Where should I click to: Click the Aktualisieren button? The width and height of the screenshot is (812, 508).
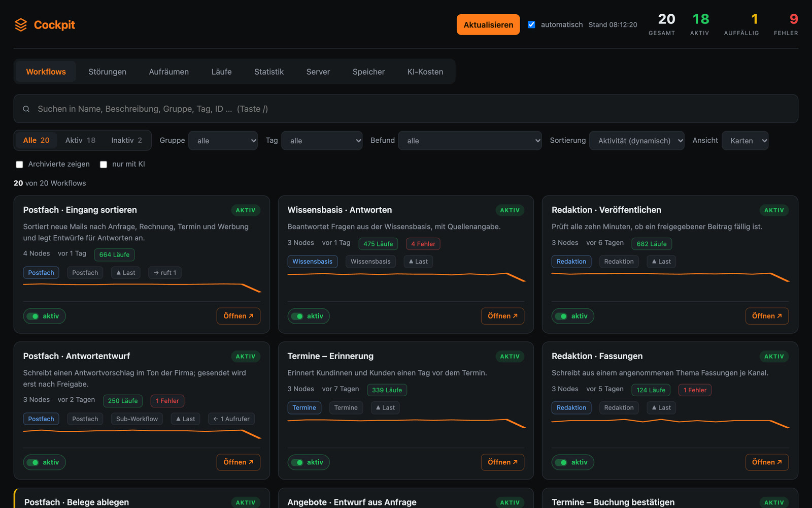pos(488,24)
